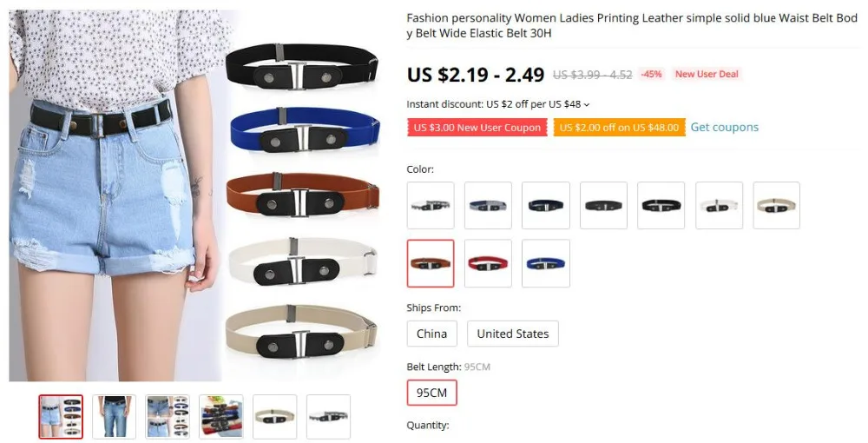Select the 95CM belt length option
The height and width of the screenshot is (443, 868).
click(x=431, y=393)
